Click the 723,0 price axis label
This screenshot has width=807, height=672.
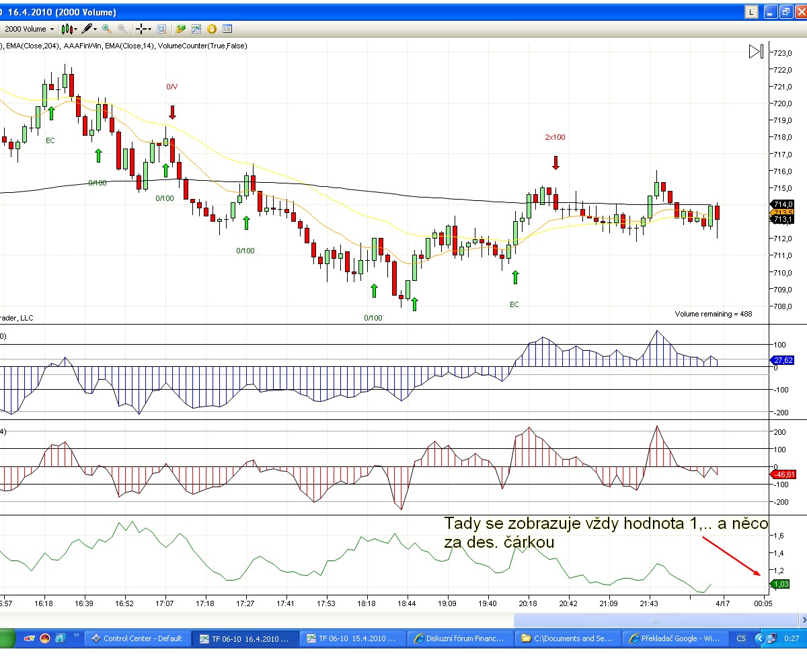coord(782,53)
